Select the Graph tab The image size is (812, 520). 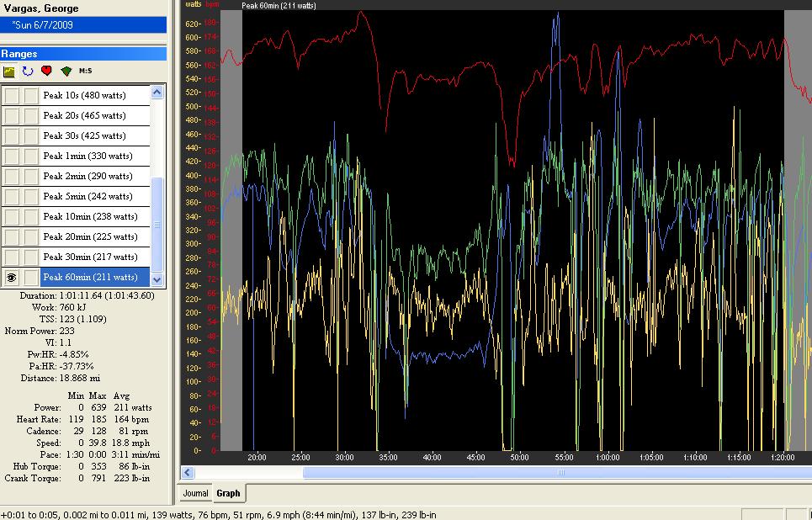point(228,494)
